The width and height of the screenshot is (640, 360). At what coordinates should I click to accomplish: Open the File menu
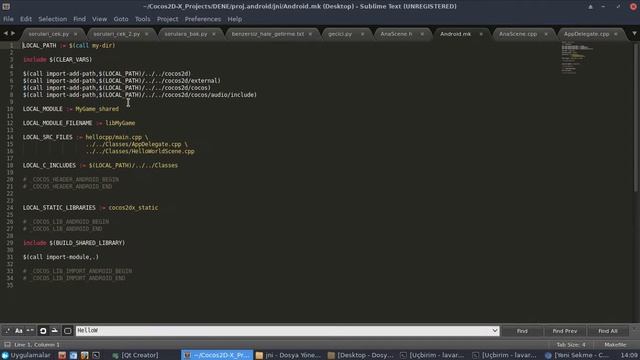coord(8,19)
